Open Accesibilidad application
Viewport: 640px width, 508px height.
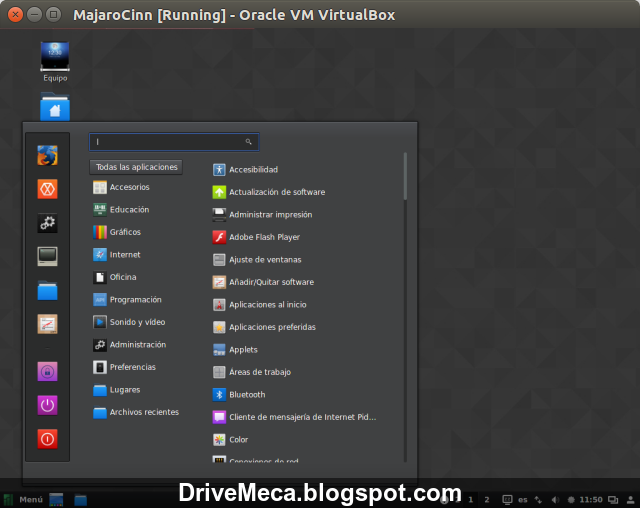tap(245, 169)
